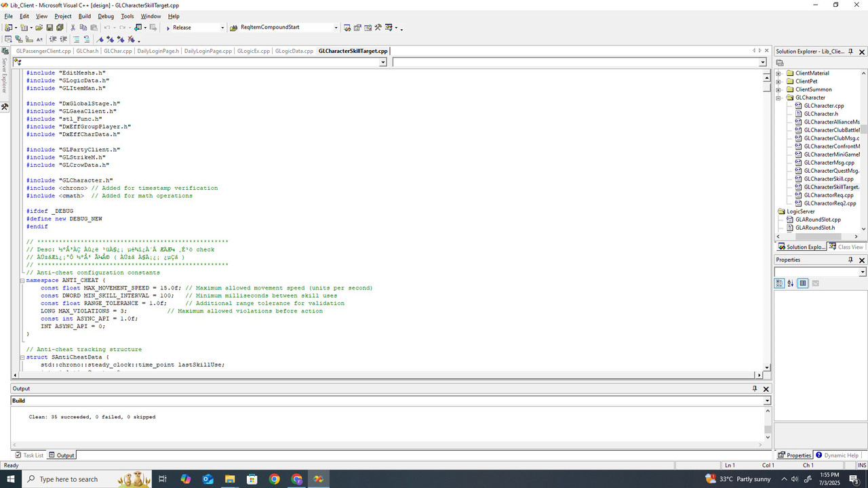Open the Build menu
Screen dimensions: 868x488
pyautogui.click(x=84, y=16)
